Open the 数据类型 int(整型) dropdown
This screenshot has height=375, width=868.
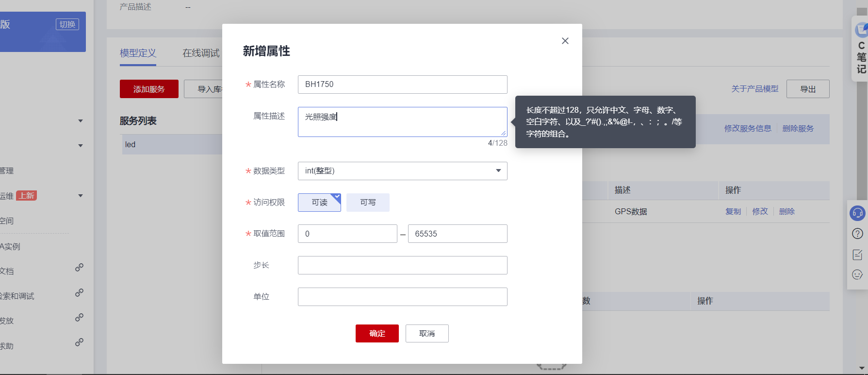403,171
